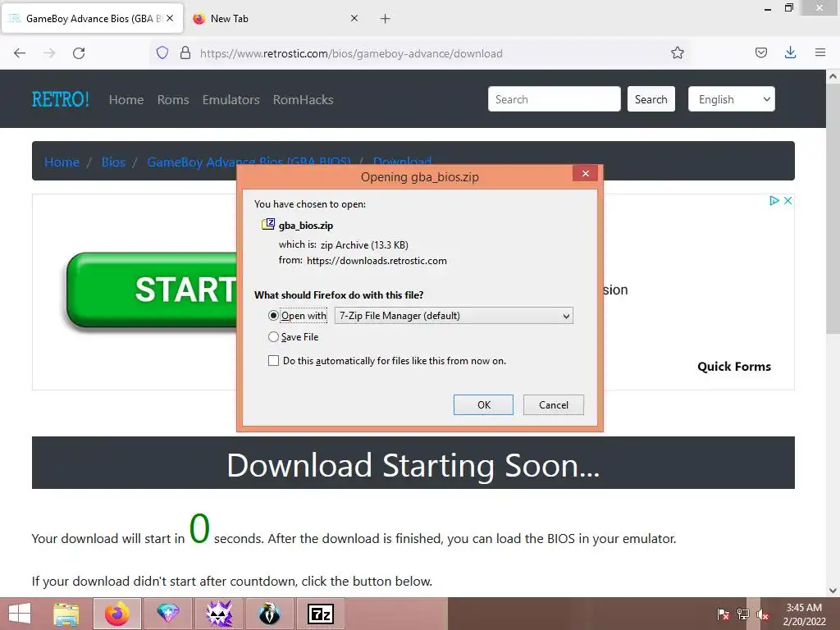Screen dimensions: 840x630
Task: Click the network status tray icon
Action: (743, 614)
